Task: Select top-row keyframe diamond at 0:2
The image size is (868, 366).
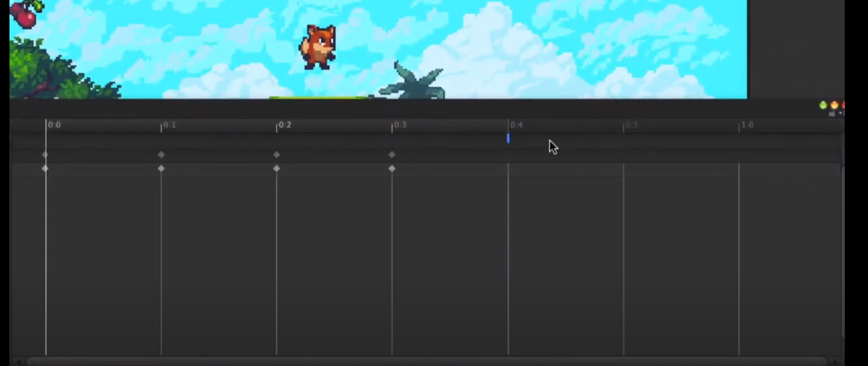Action: point(276,154)
